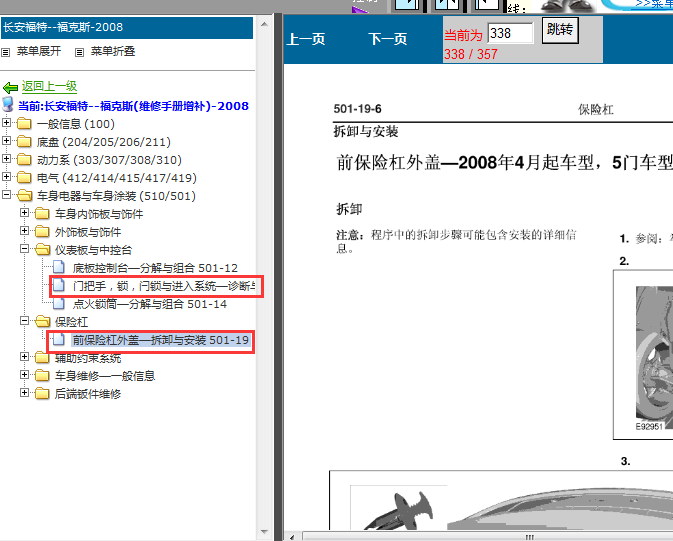Viewport: 673px width, 541px height.
Task: Click the 菜单展开 list icon
Action: point(6,52)
